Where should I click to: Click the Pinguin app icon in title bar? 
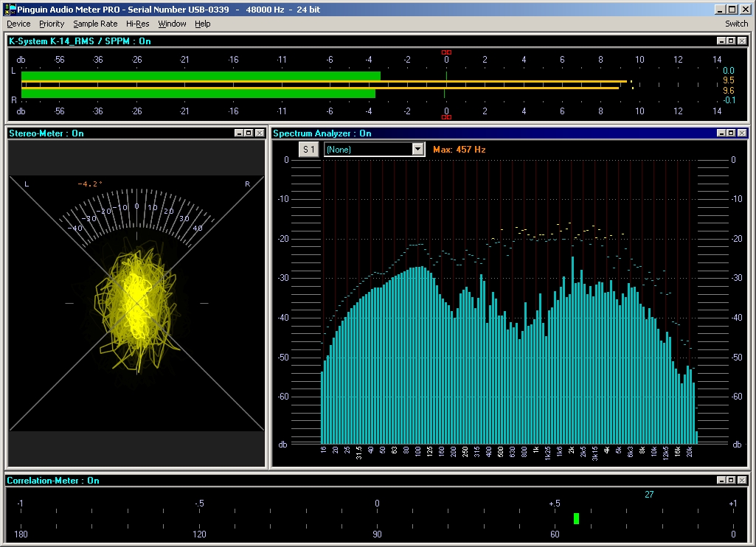click(x=10, y=10)
